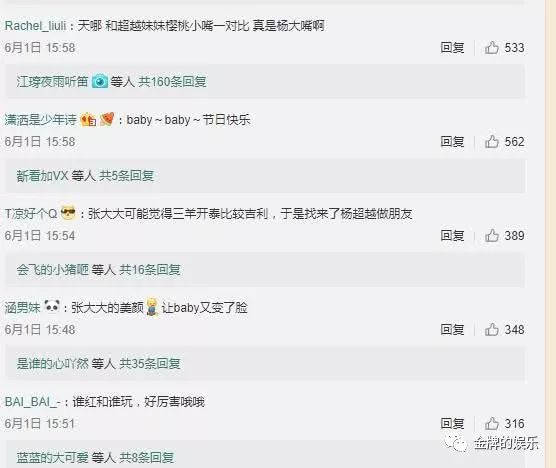Viewport: 556px width, 468px height.
Task: Open user profile Rachel_liuli
Action: click(35, 26)
